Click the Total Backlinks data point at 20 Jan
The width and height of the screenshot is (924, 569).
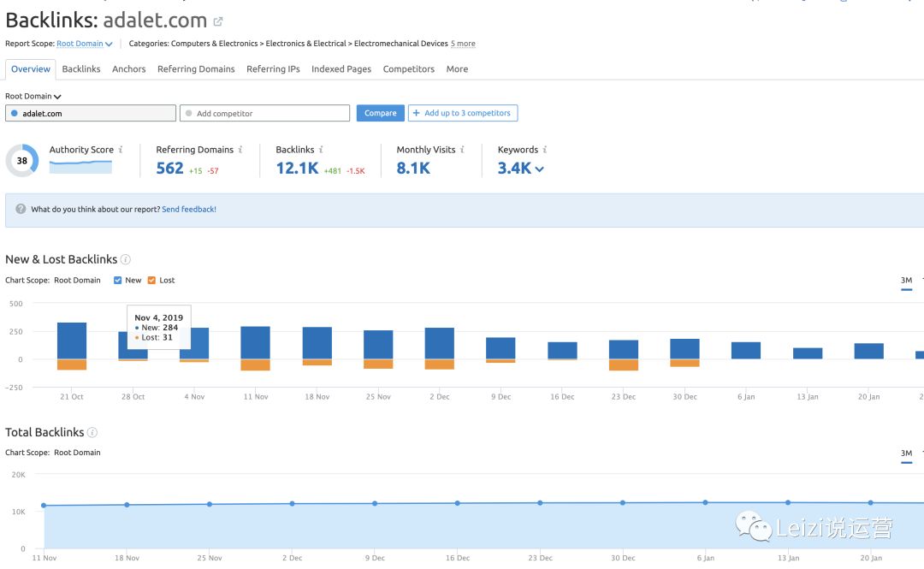[871, 503]
